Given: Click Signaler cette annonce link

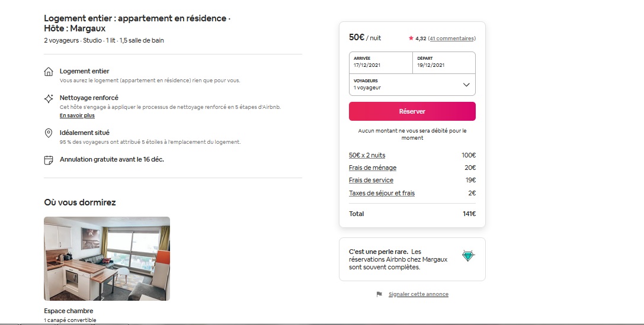Looking at the screenshot, I should 418,294.
